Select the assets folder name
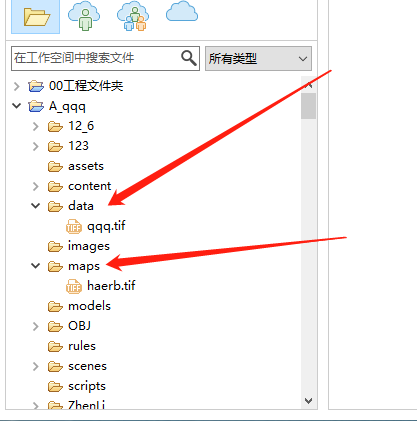 tap(86, 166)
